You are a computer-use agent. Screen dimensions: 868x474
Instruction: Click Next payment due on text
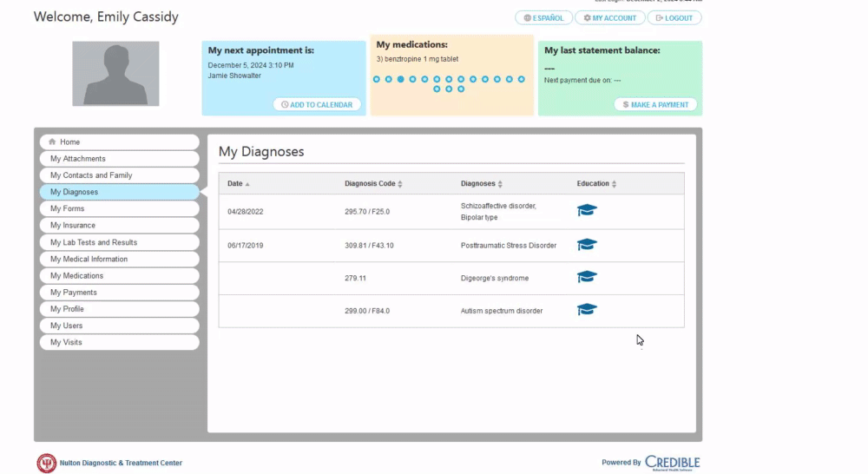tap(582, 80)
